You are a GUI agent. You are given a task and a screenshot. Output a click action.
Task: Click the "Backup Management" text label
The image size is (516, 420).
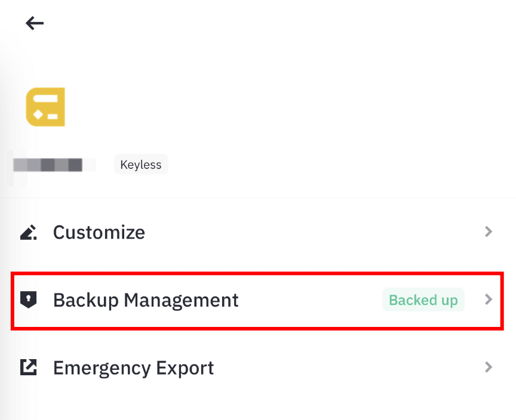pos(146,299)
